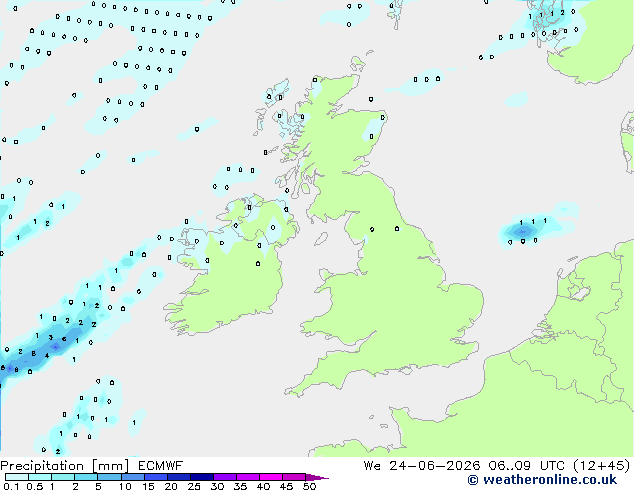
Task: Click the date 'We 24-06-2026'
Action: pyautogui.click(x=422, y=466)
